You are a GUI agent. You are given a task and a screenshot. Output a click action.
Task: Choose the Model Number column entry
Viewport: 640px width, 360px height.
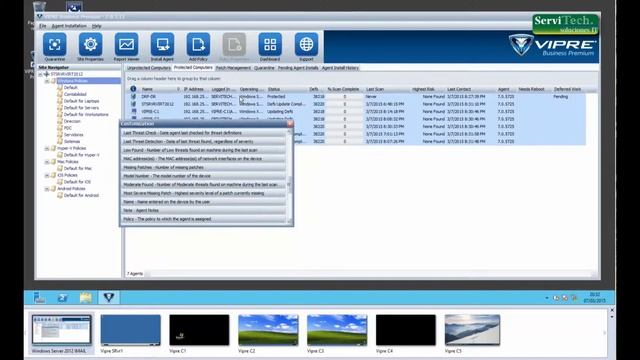[204, 176]
